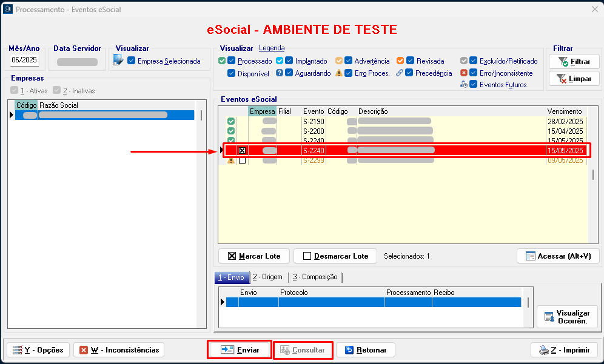604x364 pixels.
Task: Click the Eventos eSocial list scrollbar
Action: click(593, 174)
